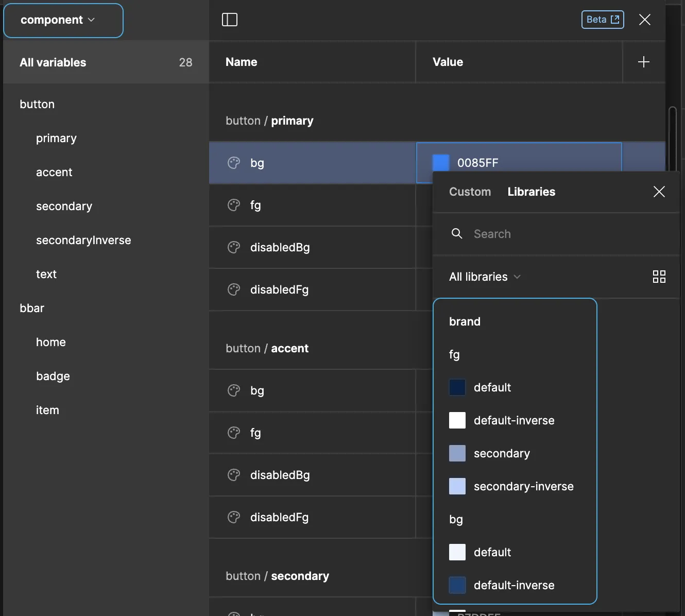Pick the fg secondary-inverse color swatch
This screenshot has height=616, width=685.
click(457, 487)
